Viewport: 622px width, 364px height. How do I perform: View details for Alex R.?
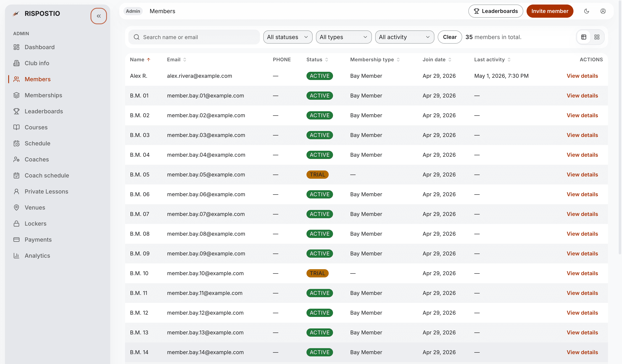[x=582, y=76]
